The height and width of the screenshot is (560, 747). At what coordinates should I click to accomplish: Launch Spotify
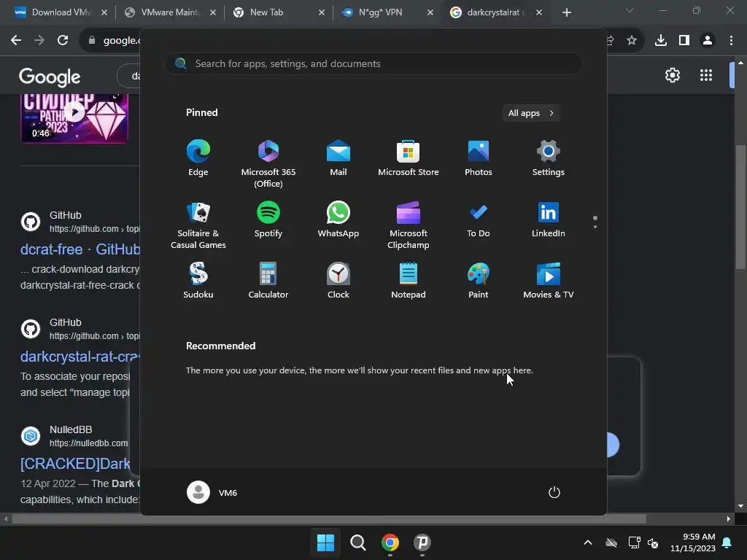[x=268, y=219]
